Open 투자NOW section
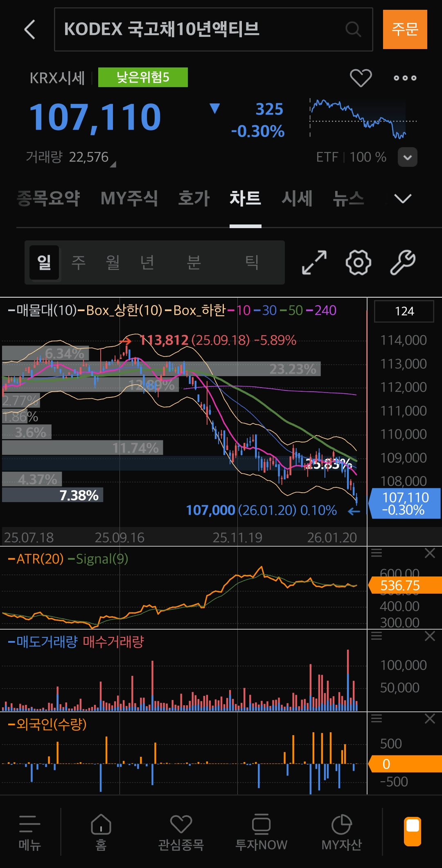 261,833
